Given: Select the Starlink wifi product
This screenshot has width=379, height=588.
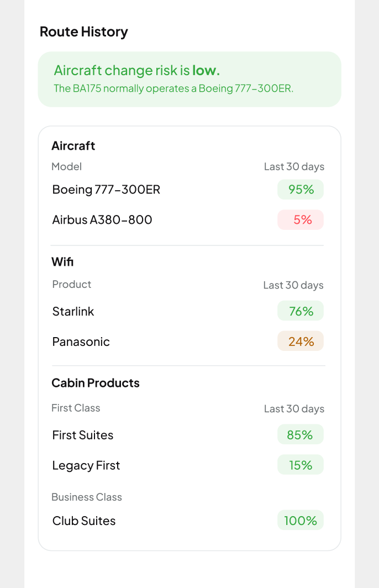Looking at the screenshot, I should [x=187, y=311].
